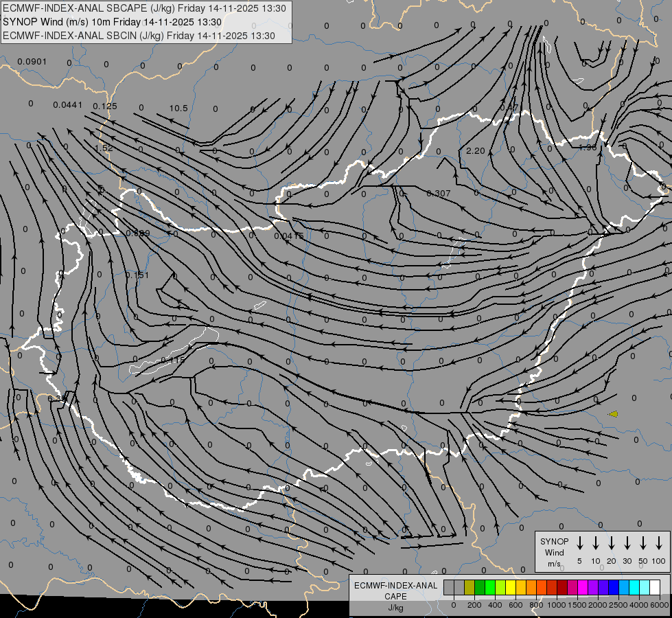Select the dark green CAPE legend swatch
This screenshot has height=618, width=672.
pyautogui.click(x=480, y=587)
